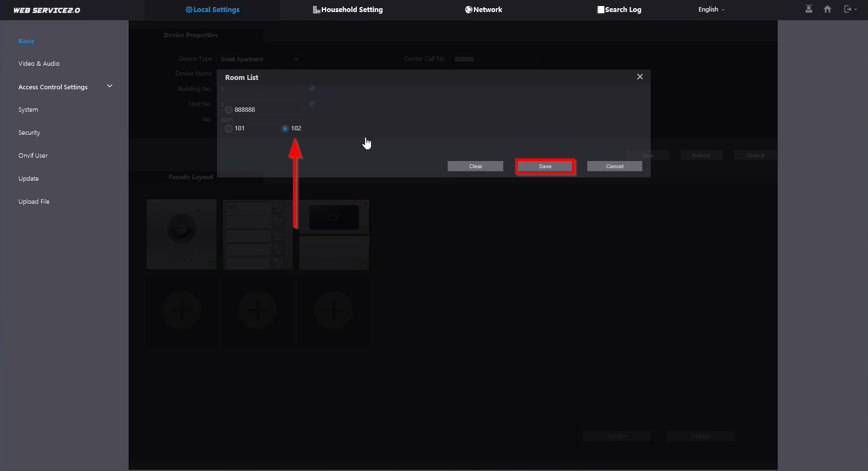The width and height of the screenshot is (868, 471).
Task: Open Video & Audio settings
Action: (x=39, y=64)
